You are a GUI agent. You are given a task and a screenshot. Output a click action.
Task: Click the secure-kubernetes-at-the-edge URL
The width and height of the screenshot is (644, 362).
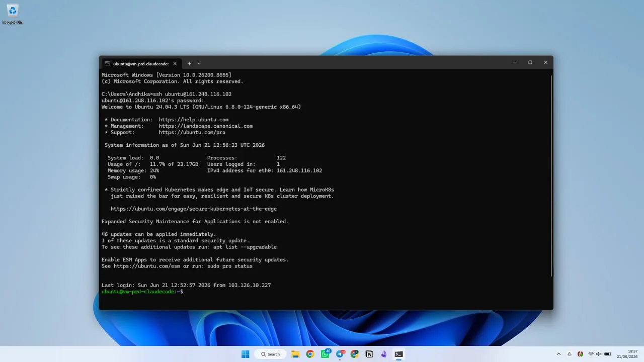(x=194, y=209)
